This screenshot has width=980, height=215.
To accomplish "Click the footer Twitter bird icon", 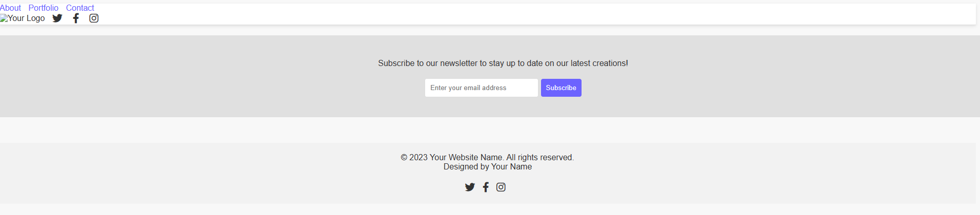I will (x=470, y=187).
